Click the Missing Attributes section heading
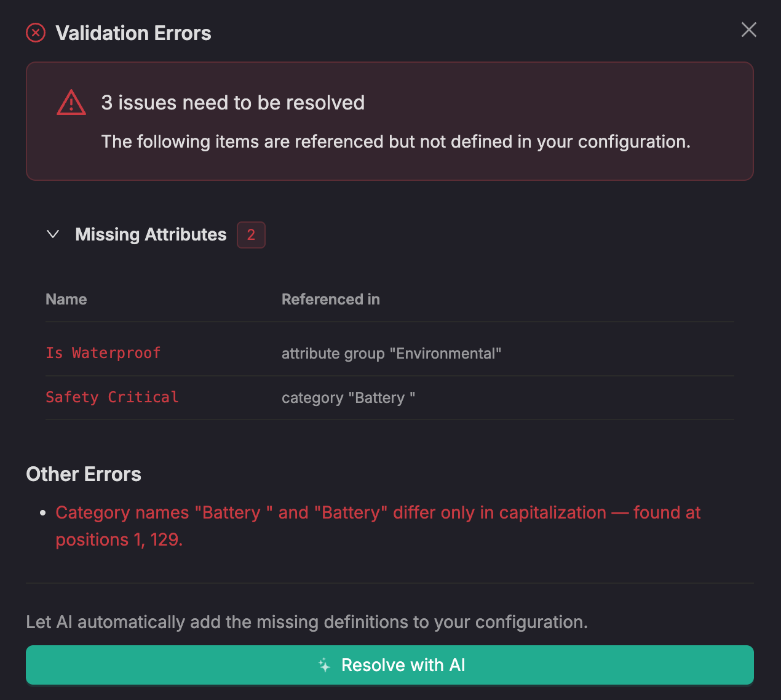The height and width of the screenshot is (700, 781). click(x=151, y=234)
